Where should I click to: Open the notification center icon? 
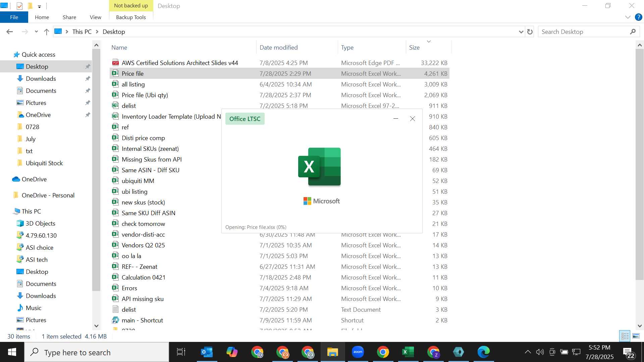coord(629,353)
